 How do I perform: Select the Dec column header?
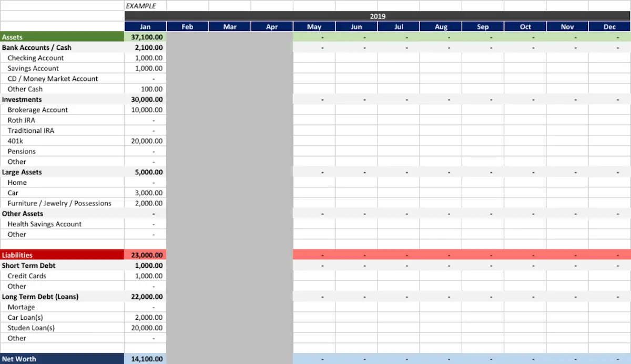(x=609, y=27)
